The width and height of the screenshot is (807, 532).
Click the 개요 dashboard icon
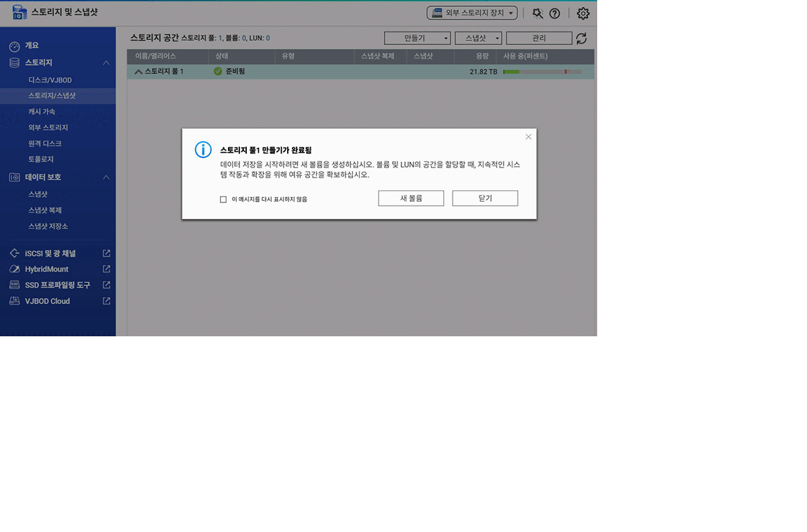click(14, 46)
